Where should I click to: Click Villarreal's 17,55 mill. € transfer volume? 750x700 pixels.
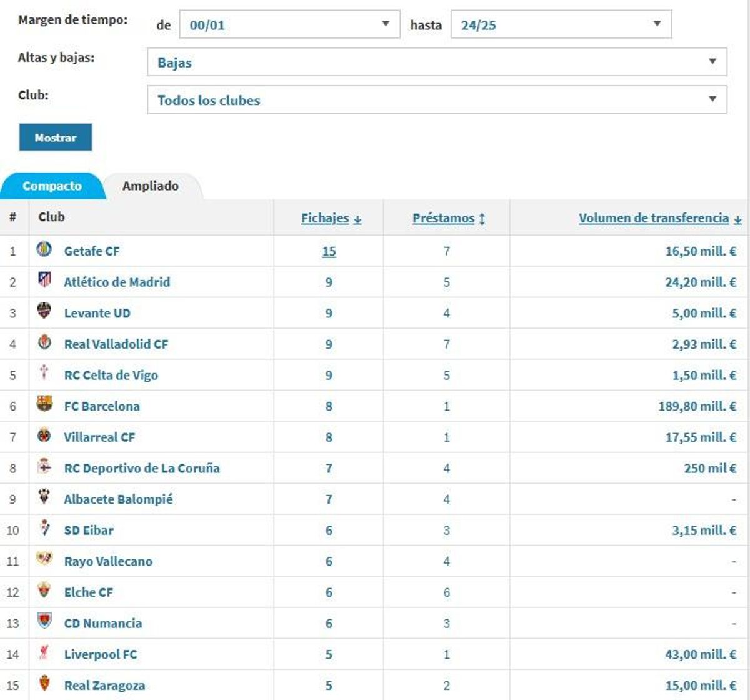click(x=701, y=437)
